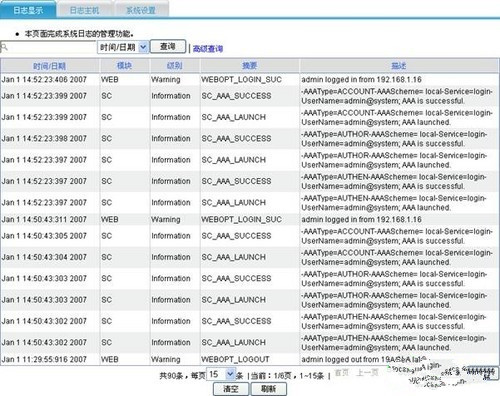Click the magnifier icon in search box
This screenshot has height=396, width=500.
click(x=4, y=47)
